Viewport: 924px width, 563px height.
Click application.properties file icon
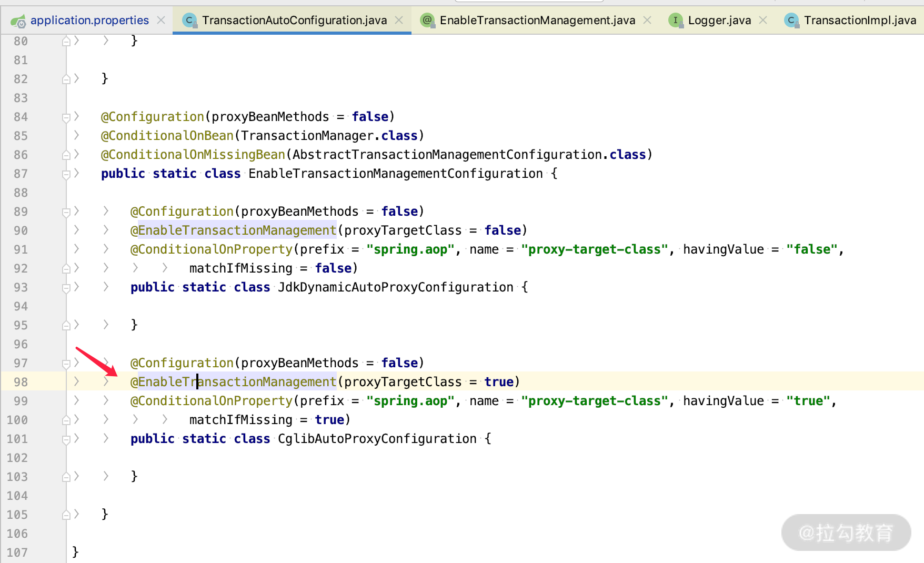(18, 21)
